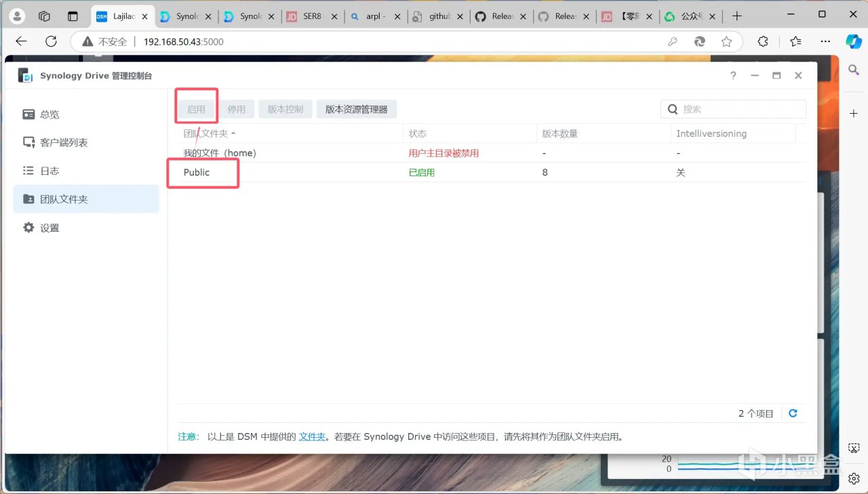The width and height of the screenshot is (868, 494).
Task: Open browser extensions puzzle icon
Action: [763, 42]
